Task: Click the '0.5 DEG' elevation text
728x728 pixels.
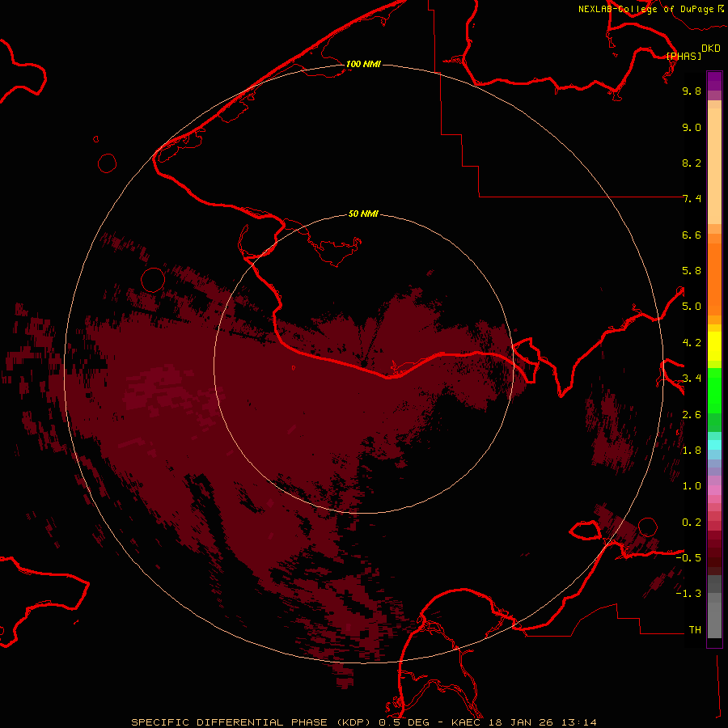Action: pyautogui.click(x=404, y=722)
